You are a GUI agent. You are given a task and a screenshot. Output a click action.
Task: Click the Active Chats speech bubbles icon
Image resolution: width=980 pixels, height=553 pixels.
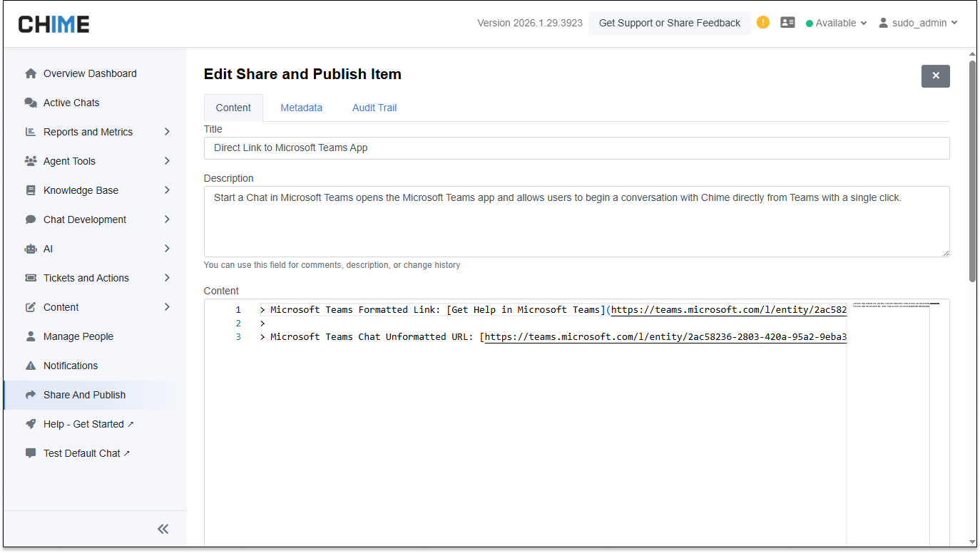coord(31,103)
